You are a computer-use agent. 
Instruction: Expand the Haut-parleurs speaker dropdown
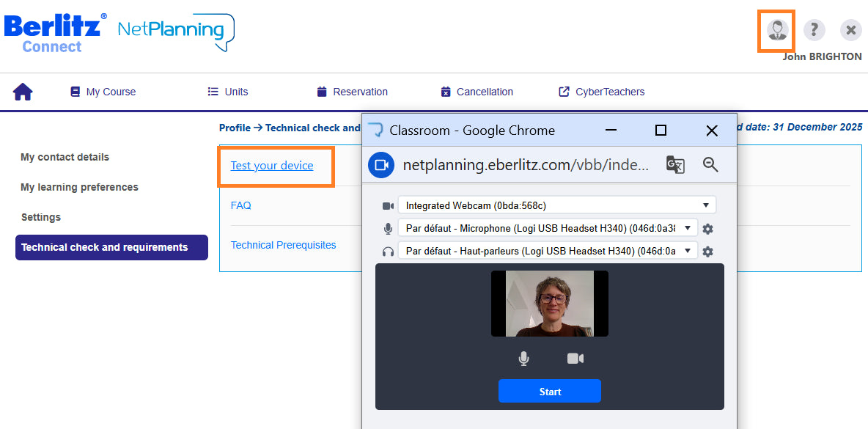pos(548,251)
